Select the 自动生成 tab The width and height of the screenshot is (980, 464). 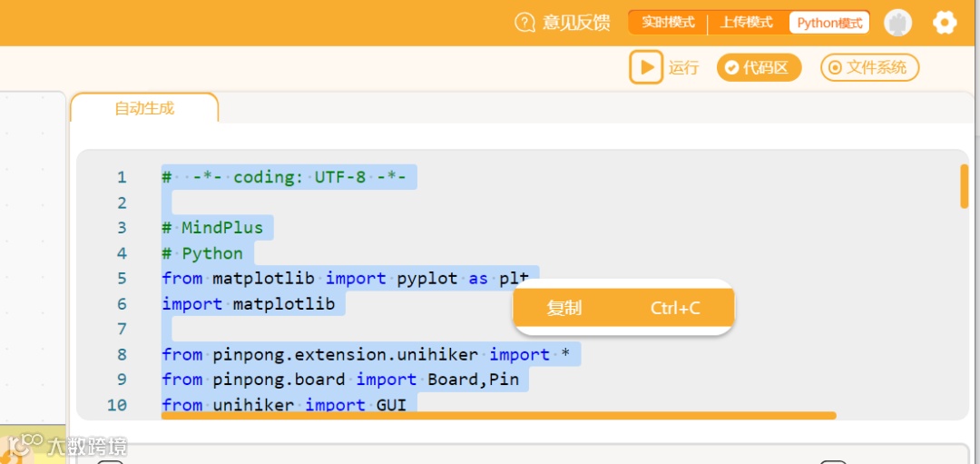144,107
